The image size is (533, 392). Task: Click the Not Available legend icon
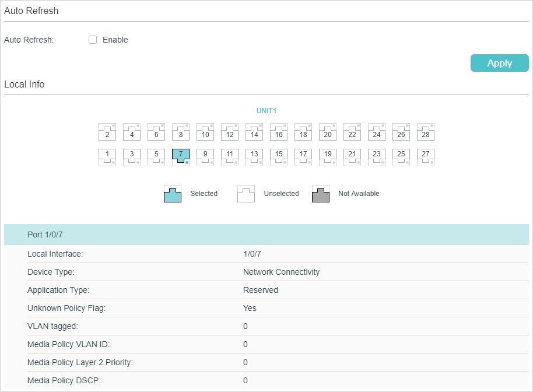click(321, 194)
